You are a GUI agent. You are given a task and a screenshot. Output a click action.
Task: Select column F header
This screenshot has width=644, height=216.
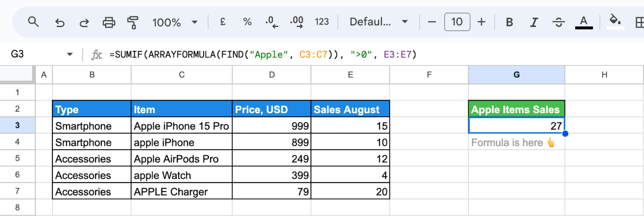point(429,74)
